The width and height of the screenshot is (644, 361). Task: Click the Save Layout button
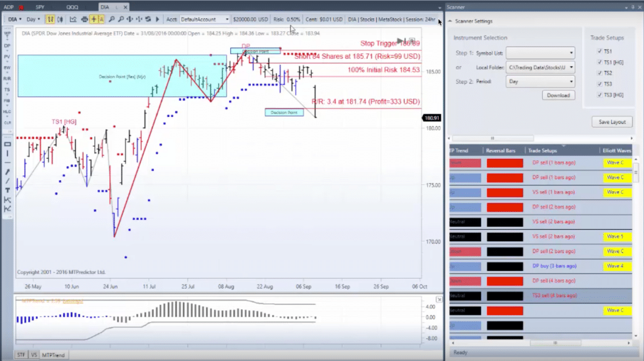[612, 121]
